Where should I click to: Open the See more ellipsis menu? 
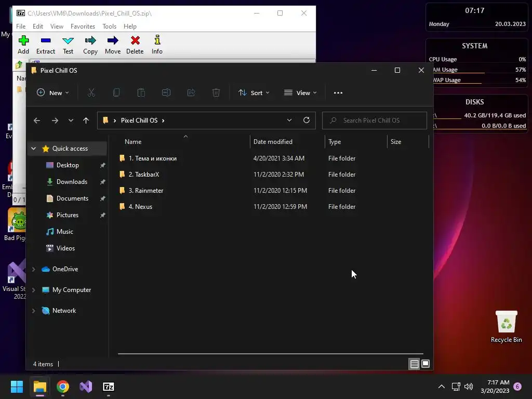(338, 92)
